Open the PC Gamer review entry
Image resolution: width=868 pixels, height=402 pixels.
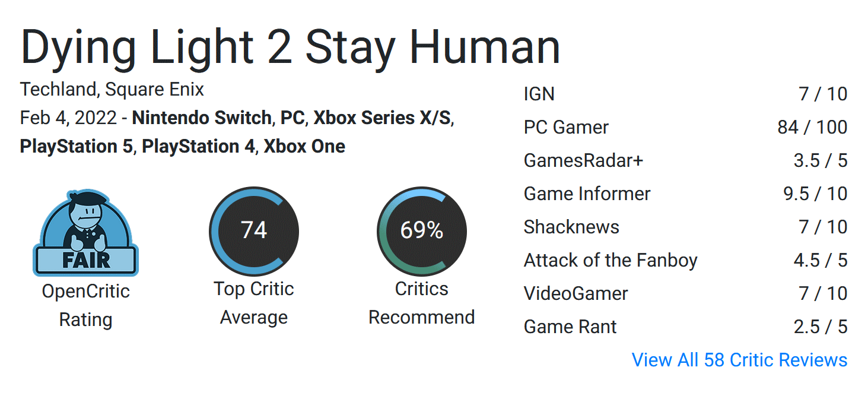coord(685,127)
